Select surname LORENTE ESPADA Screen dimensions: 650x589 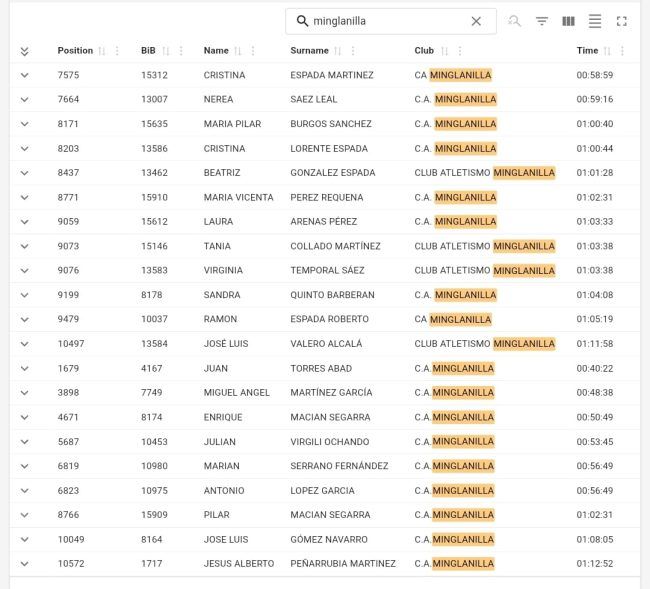pos(329,148)
